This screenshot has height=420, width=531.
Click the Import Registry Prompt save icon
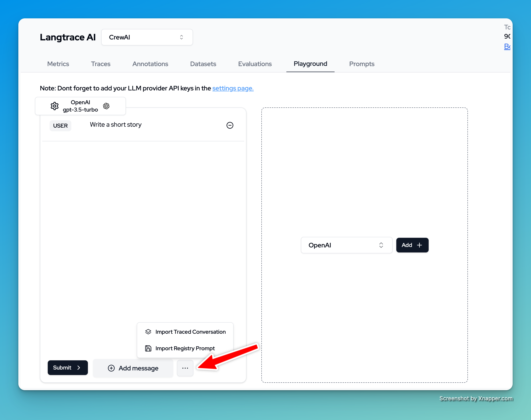[148, 348]
